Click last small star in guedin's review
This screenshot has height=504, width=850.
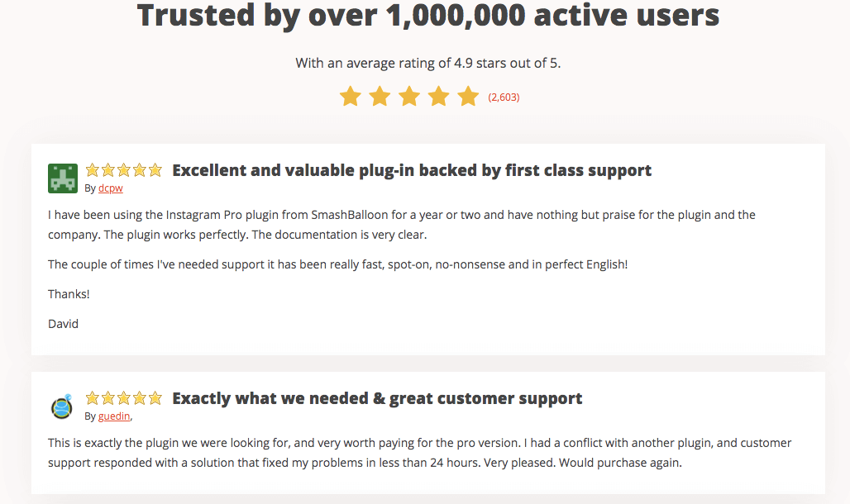click(155, 398)
